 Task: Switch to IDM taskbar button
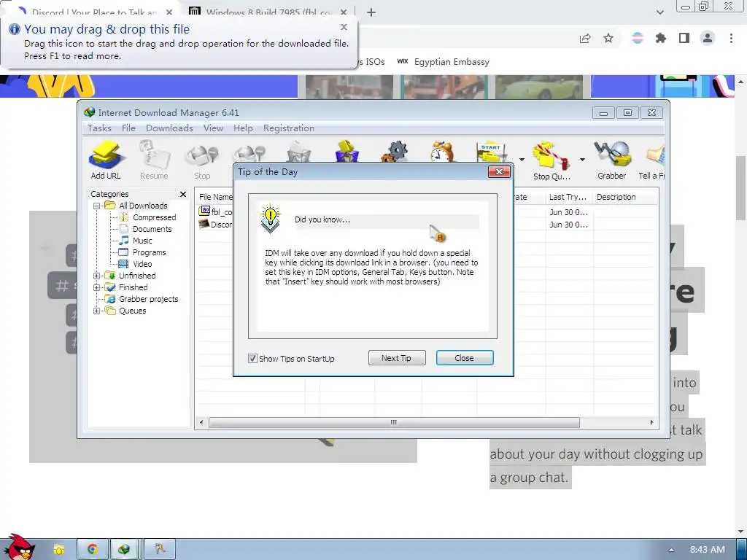click(x=124, y=549)
